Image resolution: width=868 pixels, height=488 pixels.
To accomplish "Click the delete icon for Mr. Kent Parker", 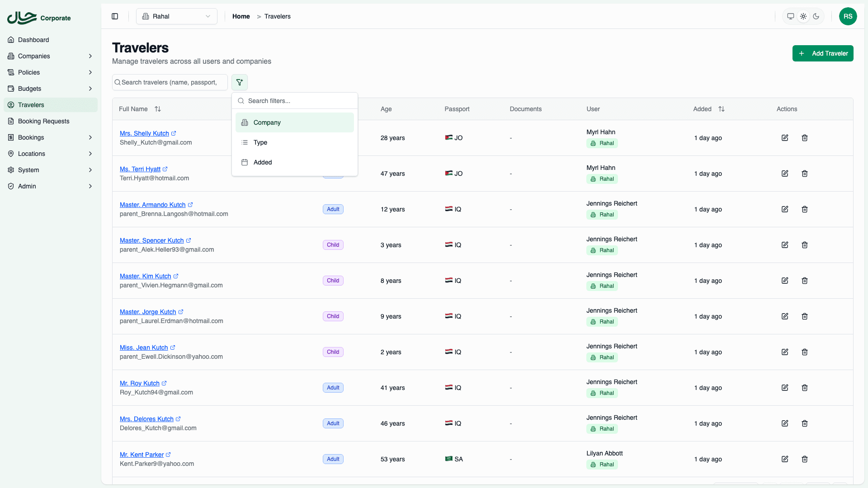I will [805, 459].
